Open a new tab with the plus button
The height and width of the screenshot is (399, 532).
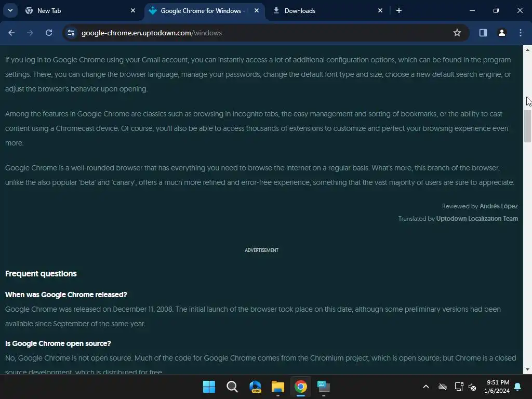399,10
